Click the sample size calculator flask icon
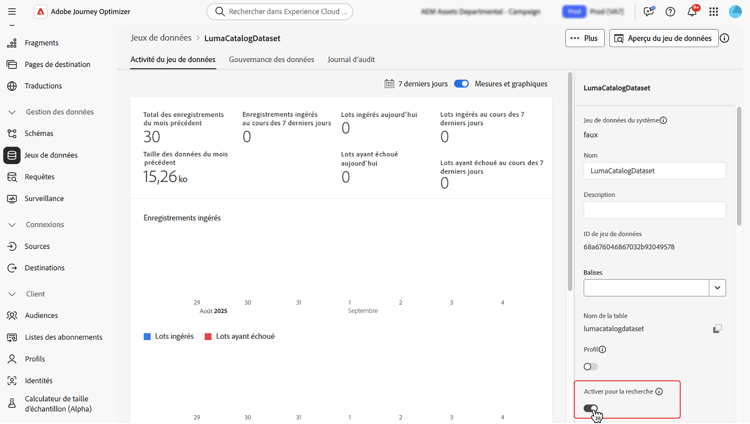This screenshot has width=750, height=424. 12,403
